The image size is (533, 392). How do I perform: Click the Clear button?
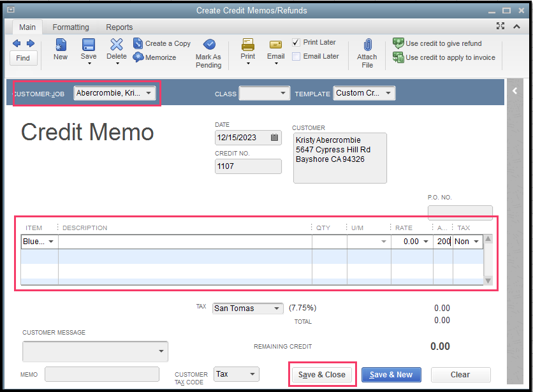[x=460, y=375]
